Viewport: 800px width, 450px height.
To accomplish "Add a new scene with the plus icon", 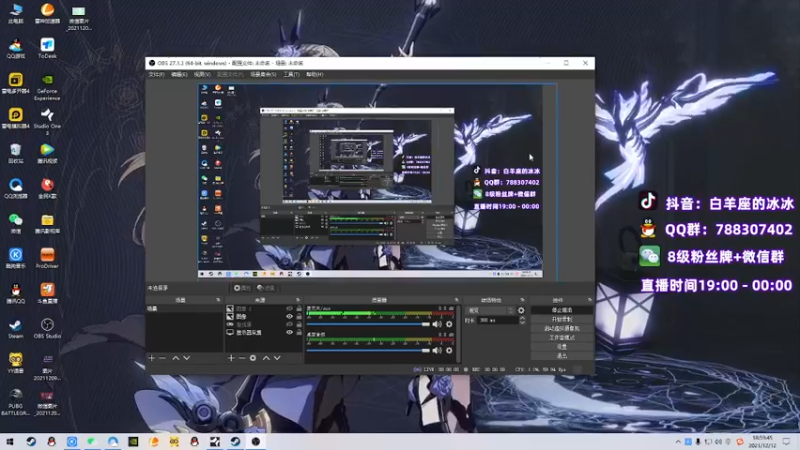I will click(152, 358).
